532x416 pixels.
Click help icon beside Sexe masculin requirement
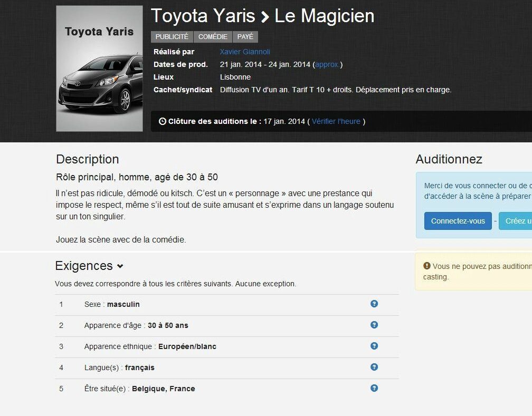(374, 304)
